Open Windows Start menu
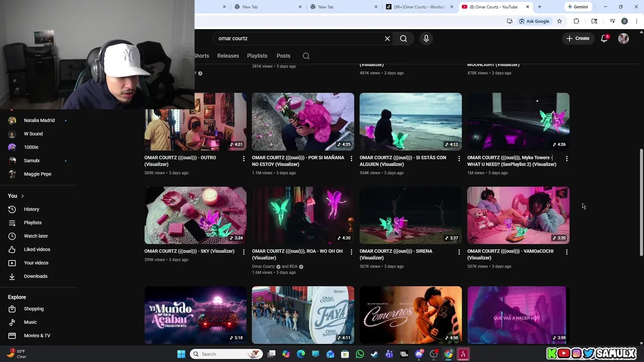644x362 pixels. coord(181,354)
